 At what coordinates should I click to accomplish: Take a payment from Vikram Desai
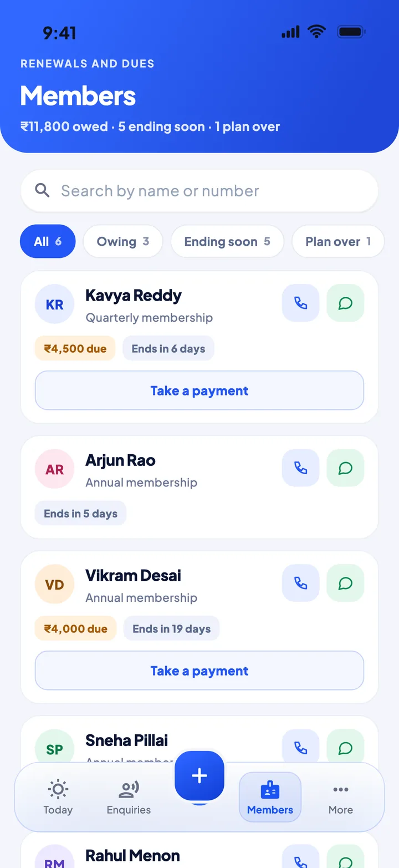click(x=199, y=671)
